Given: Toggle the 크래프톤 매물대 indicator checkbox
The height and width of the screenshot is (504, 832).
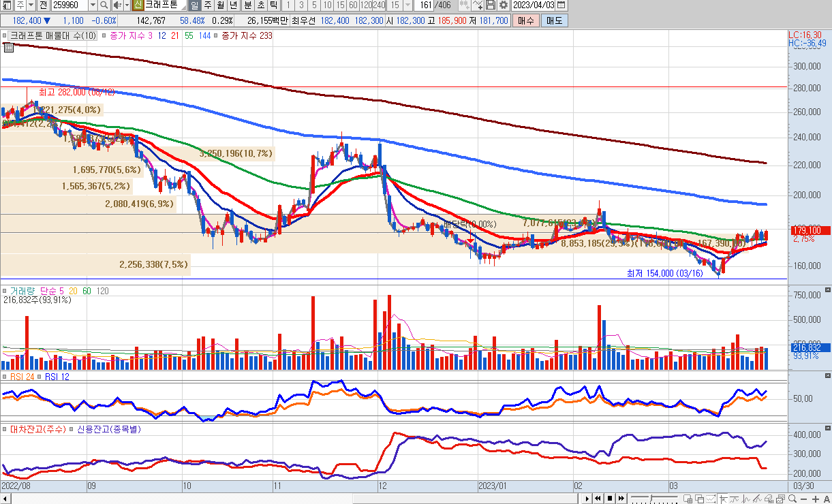Looking at the screenshot, I should [x=5, y=35].
